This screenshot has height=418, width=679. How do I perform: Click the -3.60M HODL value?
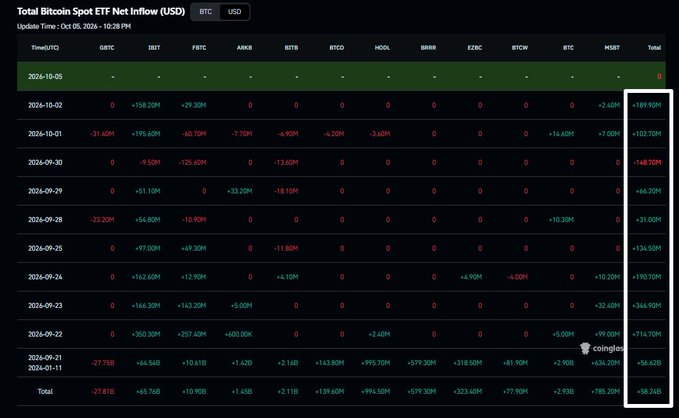[380, 134]
